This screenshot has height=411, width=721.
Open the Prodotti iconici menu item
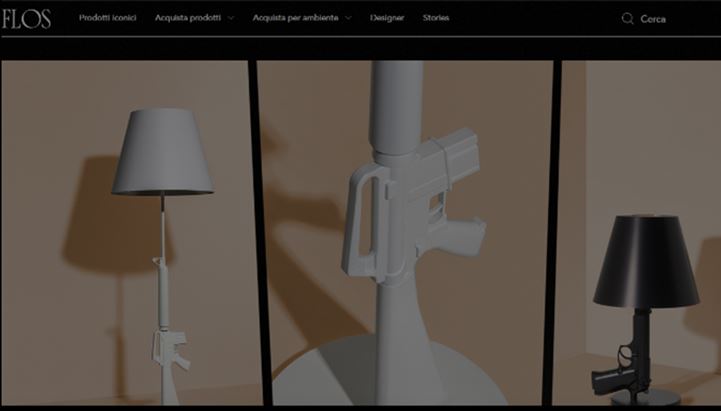(108, 18)
